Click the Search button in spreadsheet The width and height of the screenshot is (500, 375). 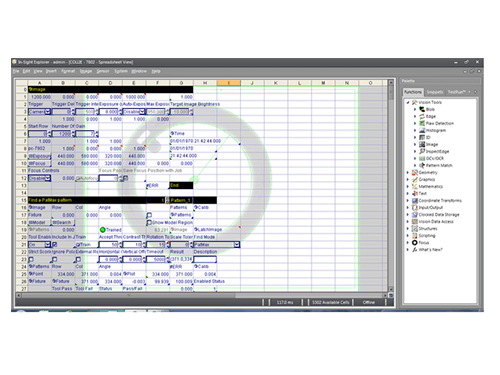click(63, 222)
